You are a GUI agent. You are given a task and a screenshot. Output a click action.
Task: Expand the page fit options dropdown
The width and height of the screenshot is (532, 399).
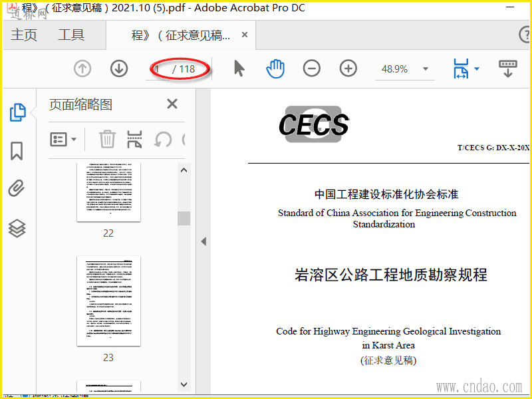[477, 69]
